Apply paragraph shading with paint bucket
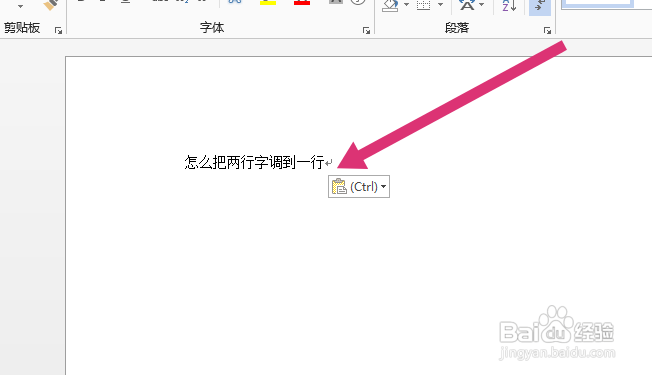 (x=390, y=5)
